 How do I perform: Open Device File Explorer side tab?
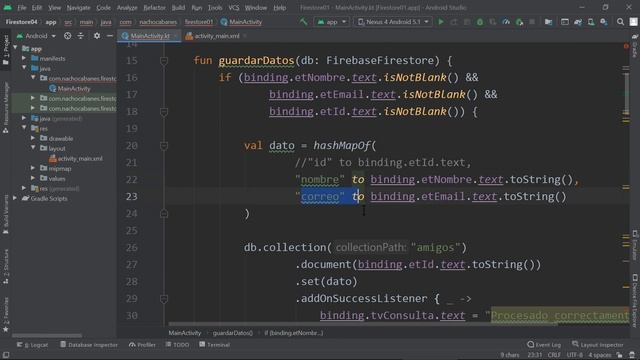tap(635, 300)
